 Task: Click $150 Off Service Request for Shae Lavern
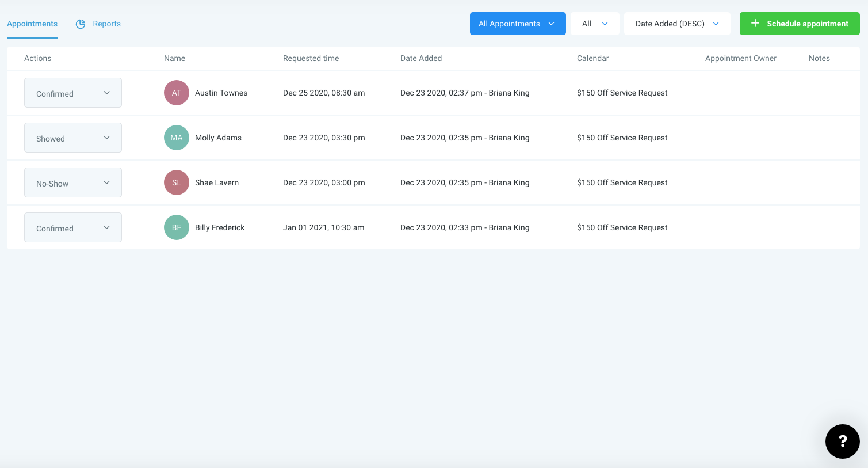pos(622,182)
